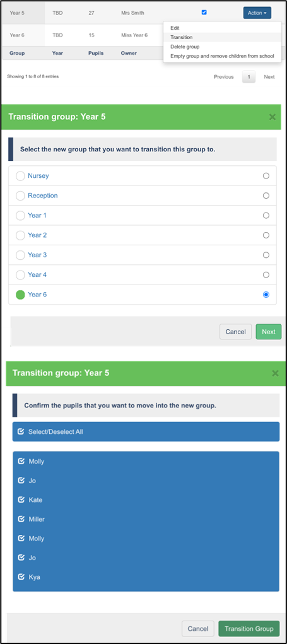Select the Year 3 radio button
287x644 pixels.
pos(266,255)
